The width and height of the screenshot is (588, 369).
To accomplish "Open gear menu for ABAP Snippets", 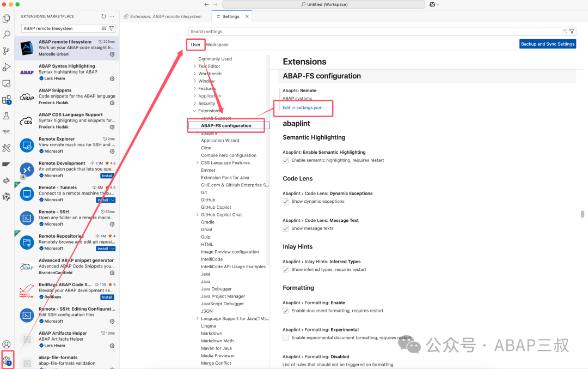I will [112, 103].
